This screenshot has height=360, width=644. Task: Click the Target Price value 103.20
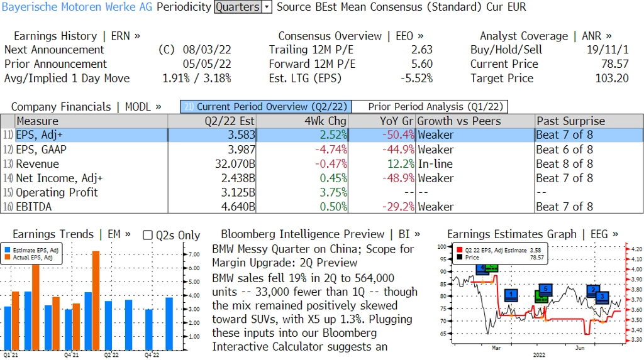(612, 79)
